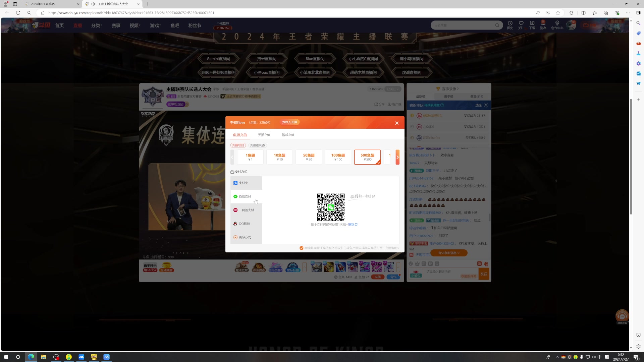Switch to 天猫充值 tab

click(264, 135)
